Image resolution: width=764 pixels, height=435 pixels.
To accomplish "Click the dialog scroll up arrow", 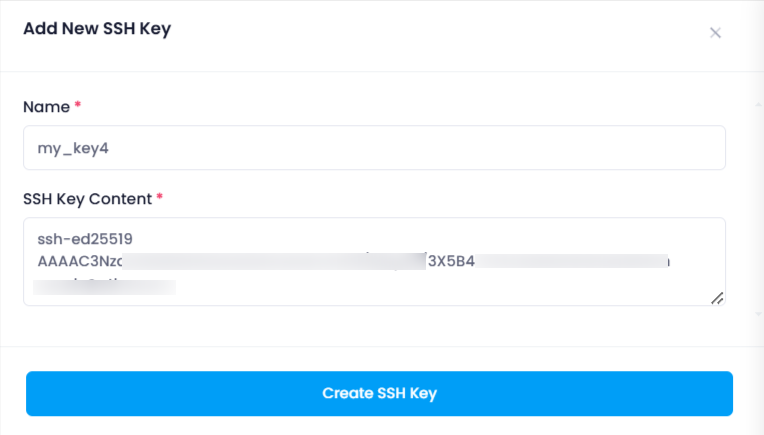I will (758, 104).
